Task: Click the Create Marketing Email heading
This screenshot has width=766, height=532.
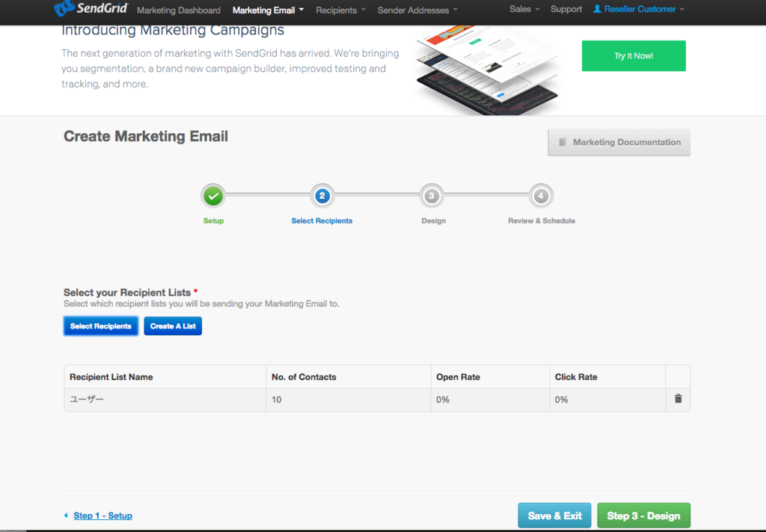Action: (146, 136)
